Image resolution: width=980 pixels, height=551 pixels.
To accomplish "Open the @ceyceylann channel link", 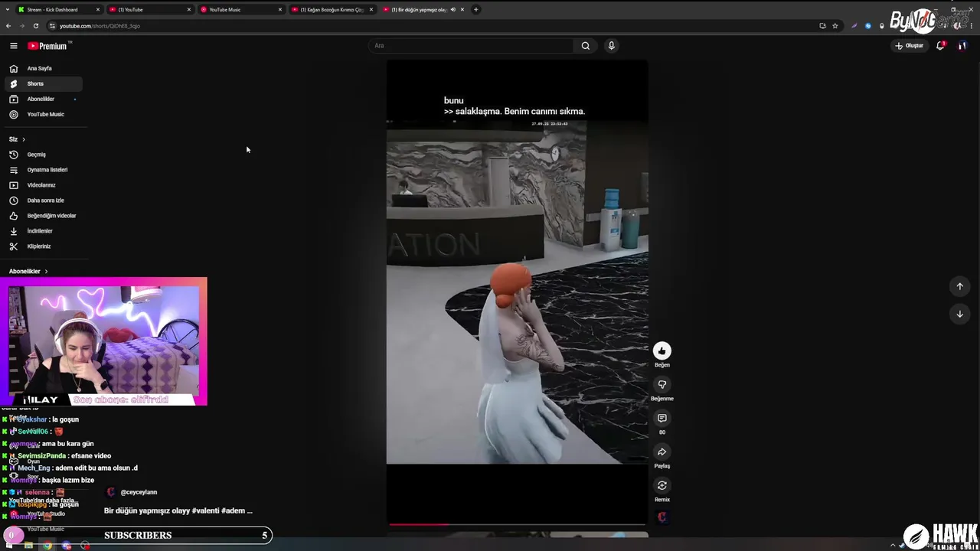I will [x=139, y=492].
